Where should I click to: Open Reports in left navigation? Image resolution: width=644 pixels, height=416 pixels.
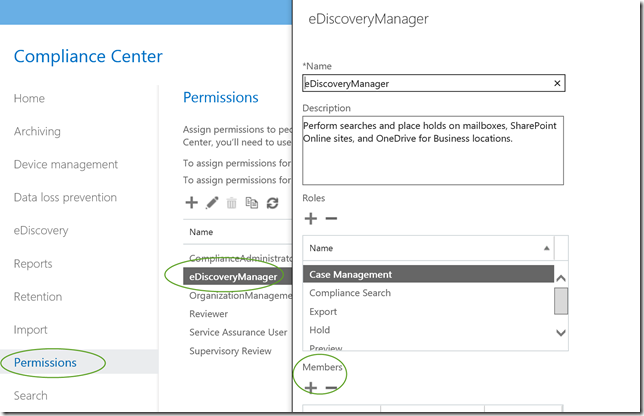(x=33, y=264)
